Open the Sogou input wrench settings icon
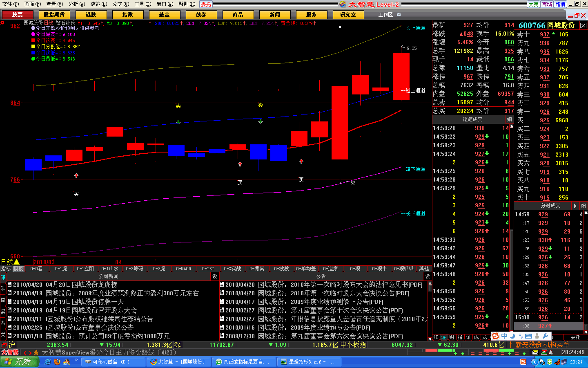 pos(545,336)
